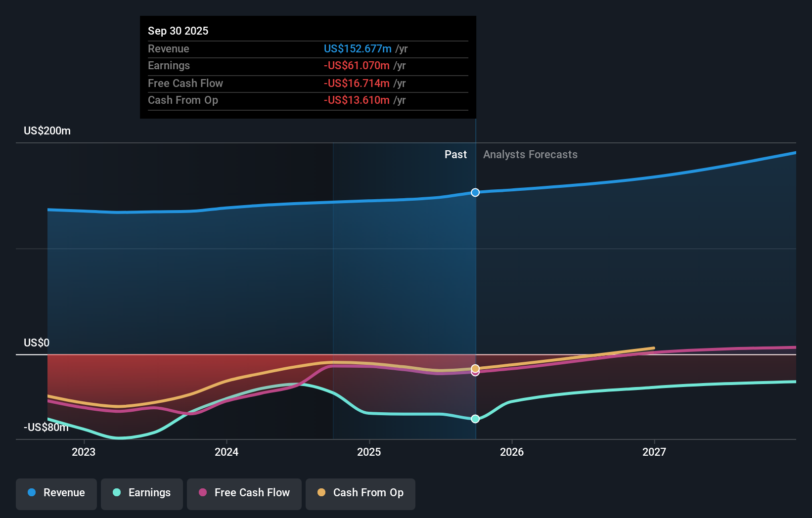Viewport: 812px width, 518px height.
Task: Toggle the Earnings series off
Action: point(141,494)
